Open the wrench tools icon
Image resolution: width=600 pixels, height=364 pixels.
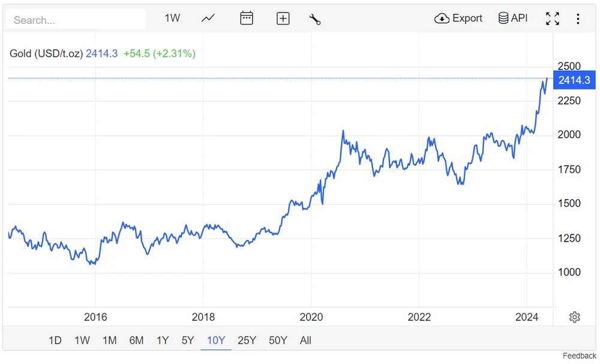314,19
